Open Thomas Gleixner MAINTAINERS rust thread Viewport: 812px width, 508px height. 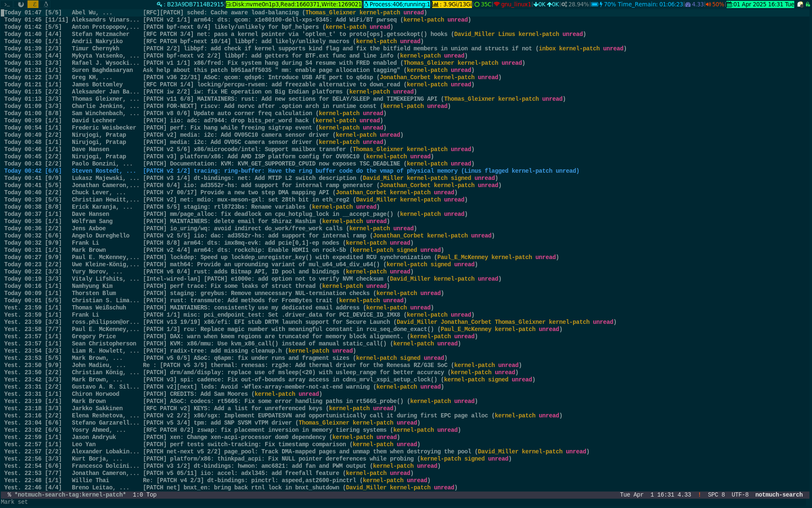click(x=285, y=99)
